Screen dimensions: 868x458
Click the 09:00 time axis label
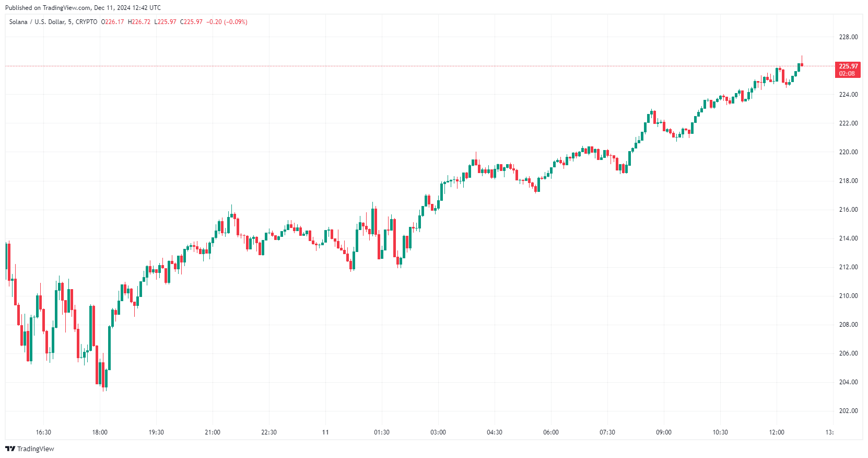coord(664,432)
